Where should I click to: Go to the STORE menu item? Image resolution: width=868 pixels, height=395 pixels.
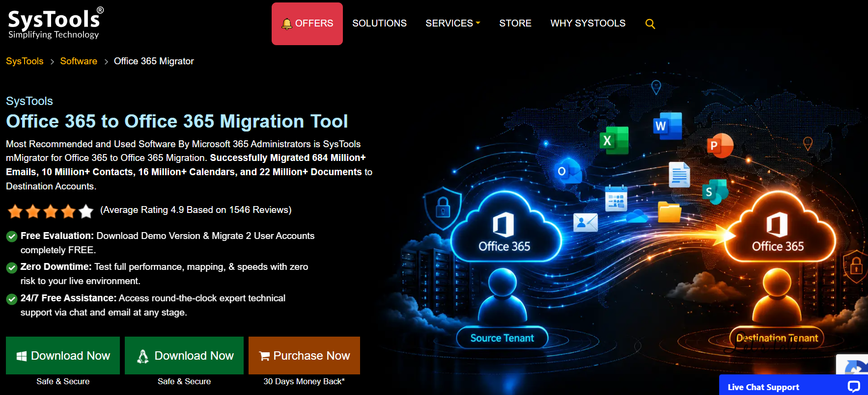pos(515,23)
